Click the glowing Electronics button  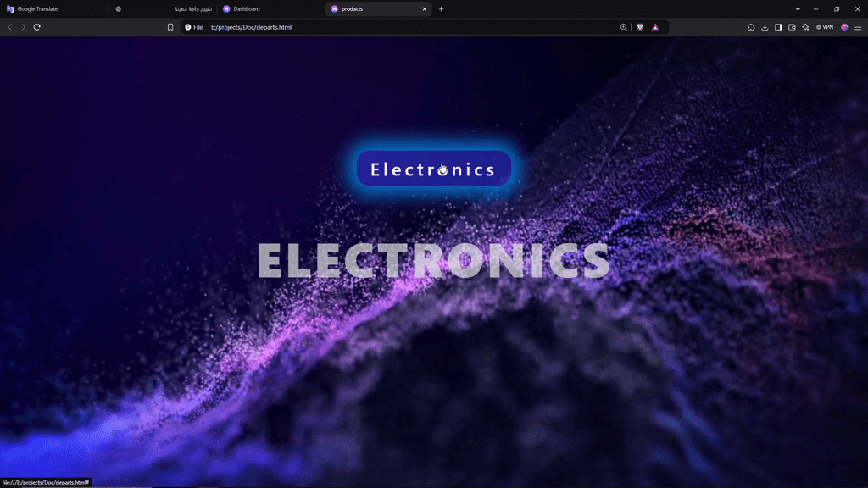point(433,169)
